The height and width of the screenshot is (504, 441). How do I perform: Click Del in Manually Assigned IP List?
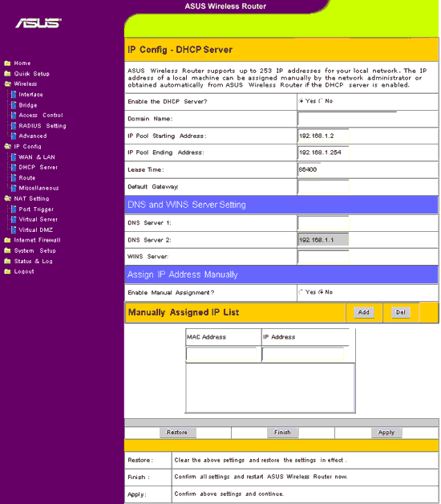[401, 312]
